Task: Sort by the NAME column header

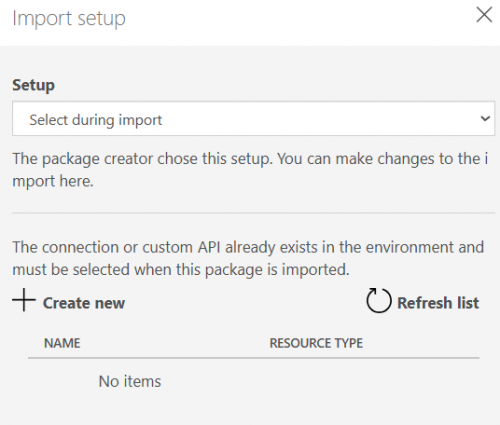Action: pos(62,343)
